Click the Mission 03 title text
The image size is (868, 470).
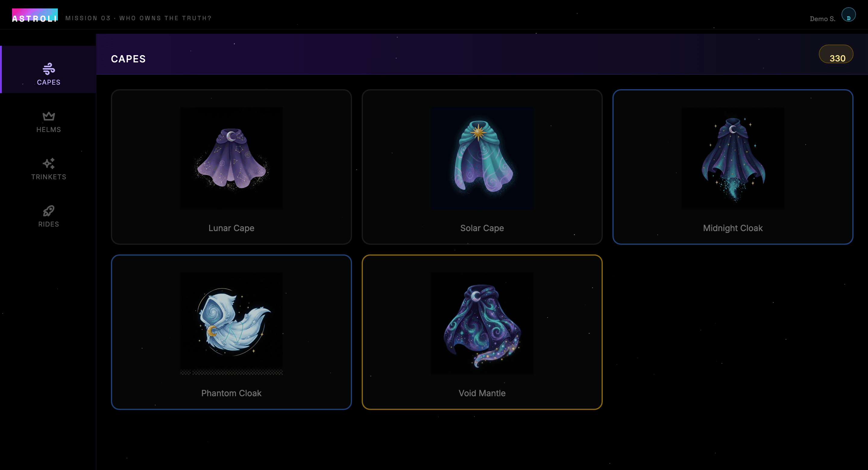[x=139, y=18]
